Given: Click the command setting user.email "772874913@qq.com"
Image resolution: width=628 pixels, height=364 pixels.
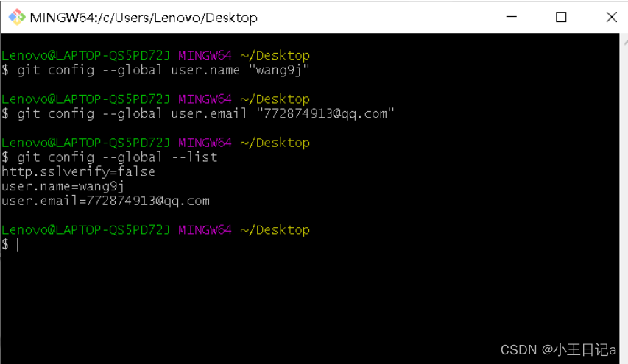Looking at the screenshot, I should click(x=205, y=114).
